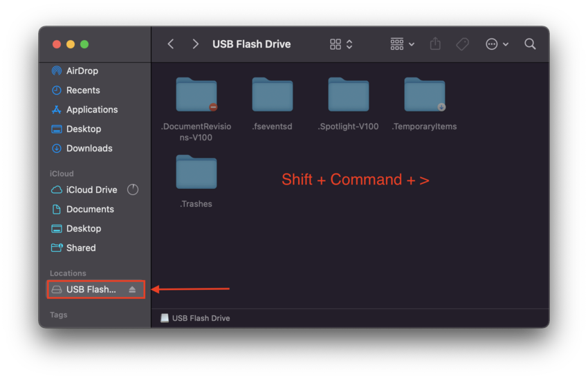Select the .DocumentRevisions-V100 folder
The image size is (588, 379).
coord(196,95)
